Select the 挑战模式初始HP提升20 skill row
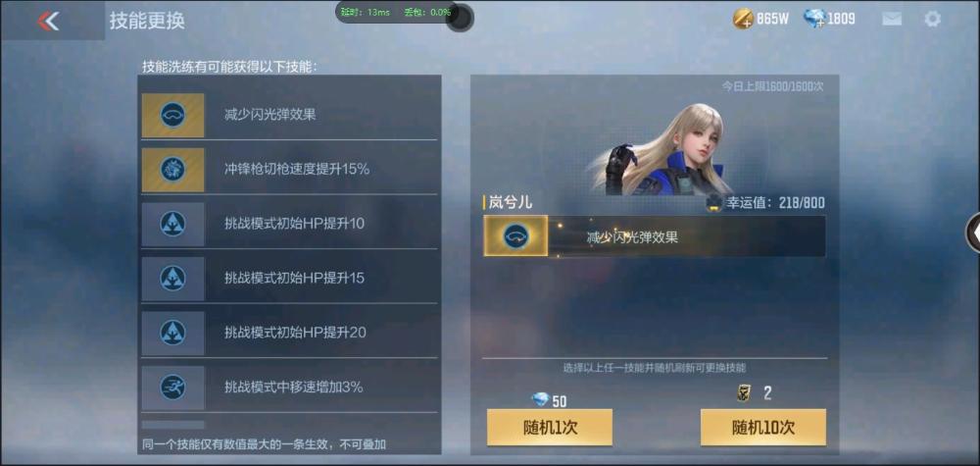 289,333
